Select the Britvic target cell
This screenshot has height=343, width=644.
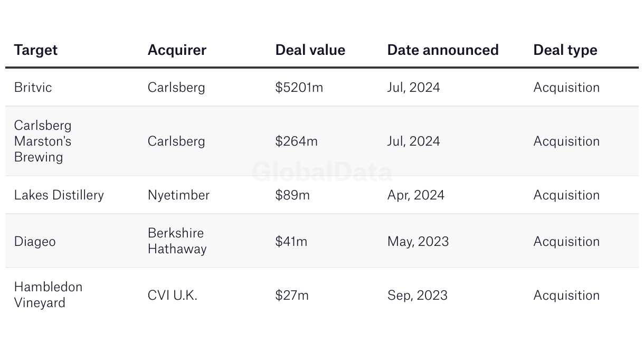(x=33, y=88)
